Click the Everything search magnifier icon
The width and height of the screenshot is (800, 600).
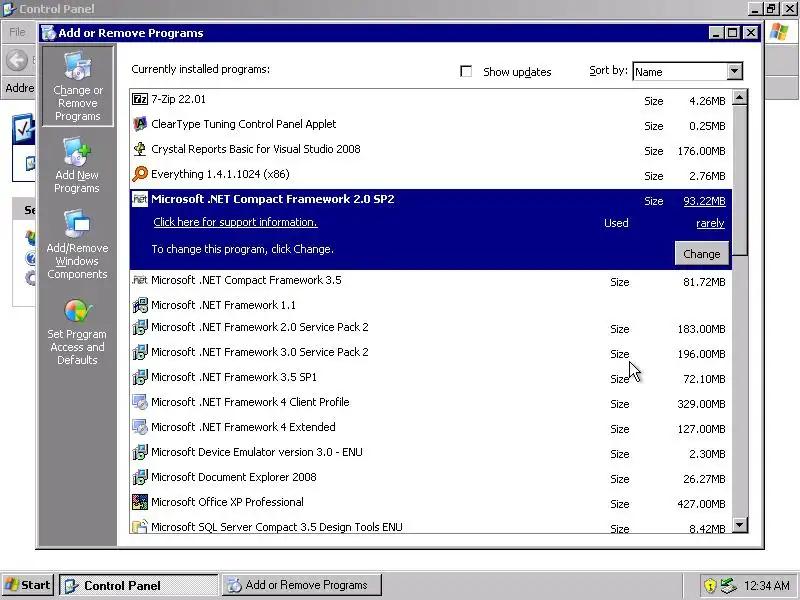tap(140, 174)
